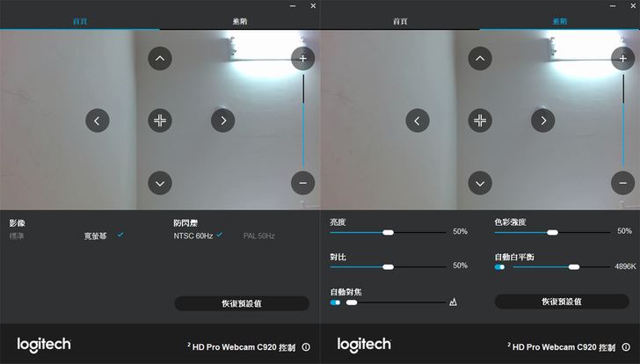
Task: Click the 亮度 brightness slider handle
Action: pyautogui.click(x=389, y=233)
